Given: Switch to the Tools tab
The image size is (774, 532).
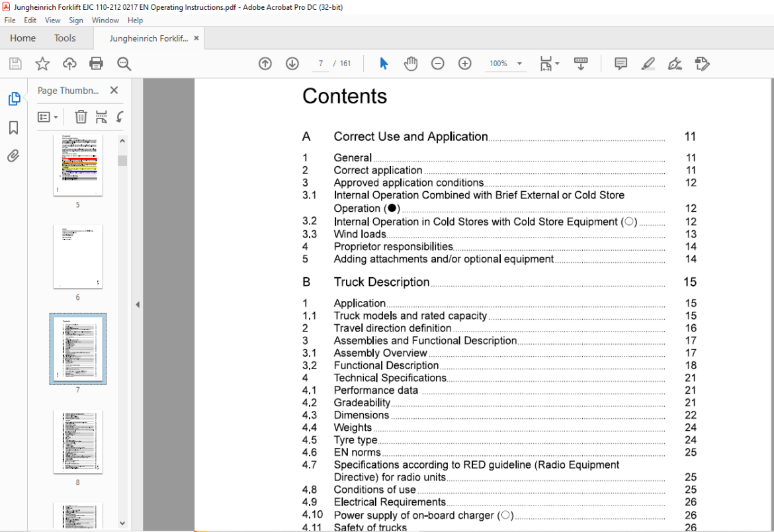Looking at the screenshot, I should click(x=65, y=38).
